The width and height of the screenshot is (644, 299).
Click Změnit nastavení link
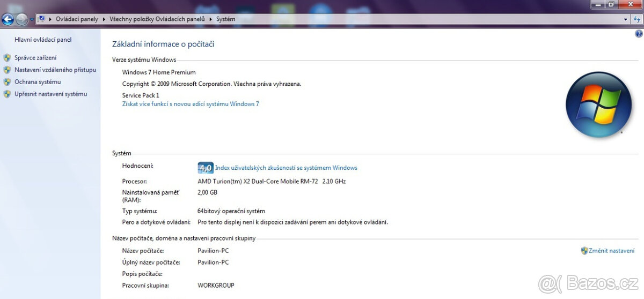(611, 251)
